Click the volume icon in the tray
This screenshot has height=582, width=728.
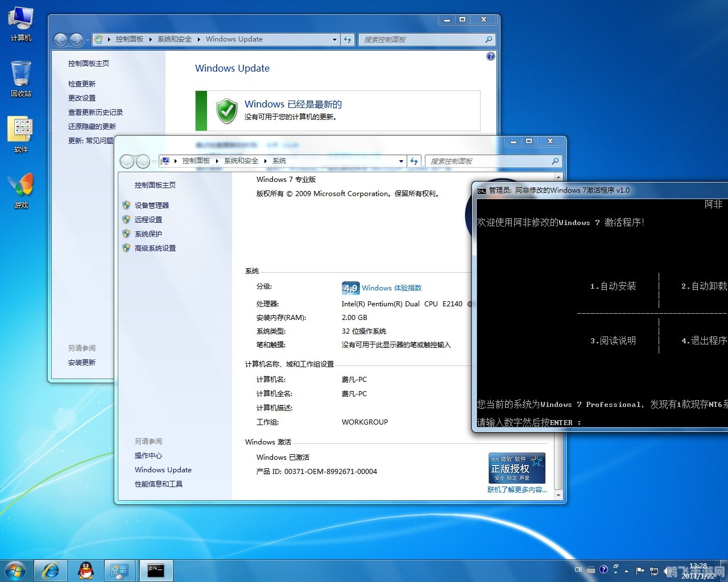click(669, 570)
